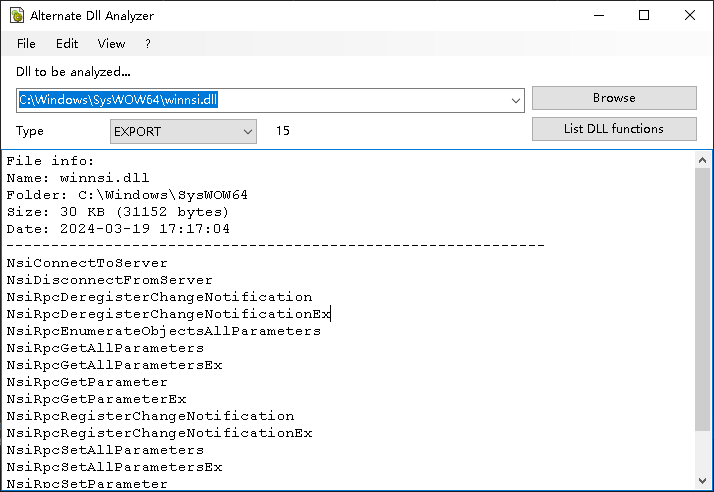Expand the DLL path dropdown arrow
Viewport: 714px width, 492px height.
pyautogui.click(x=516, y=100)
